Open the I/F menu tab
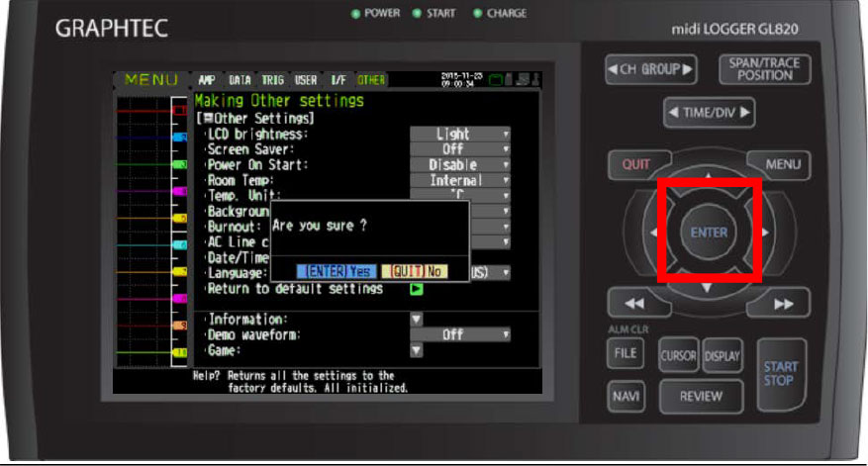This screenshot has height=466, width=868. [338, 80]
